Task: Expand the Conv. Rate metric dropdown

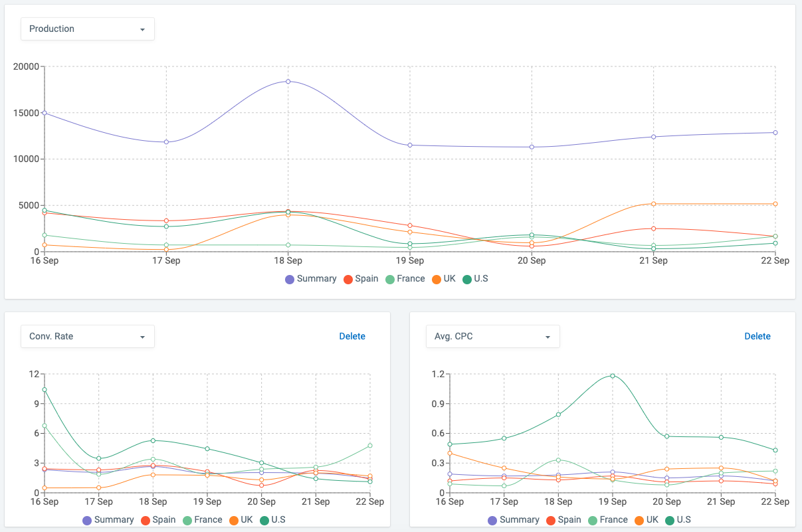Action: click(87, 337)
